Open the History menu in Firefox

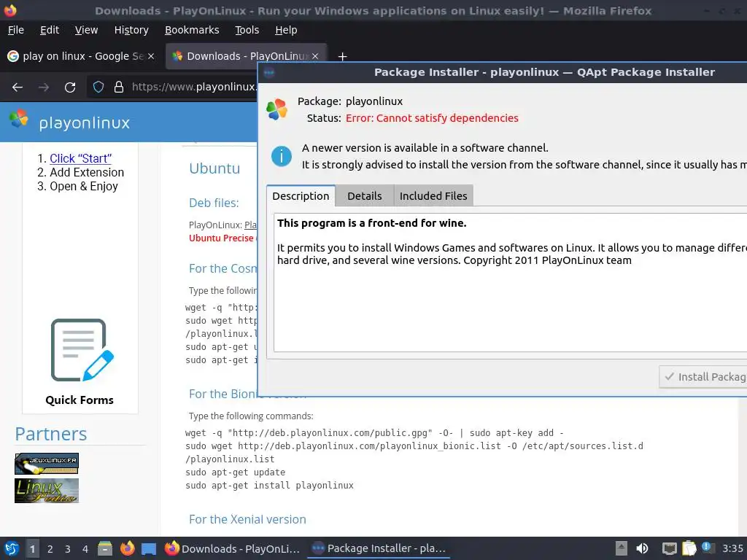(131, 30)
